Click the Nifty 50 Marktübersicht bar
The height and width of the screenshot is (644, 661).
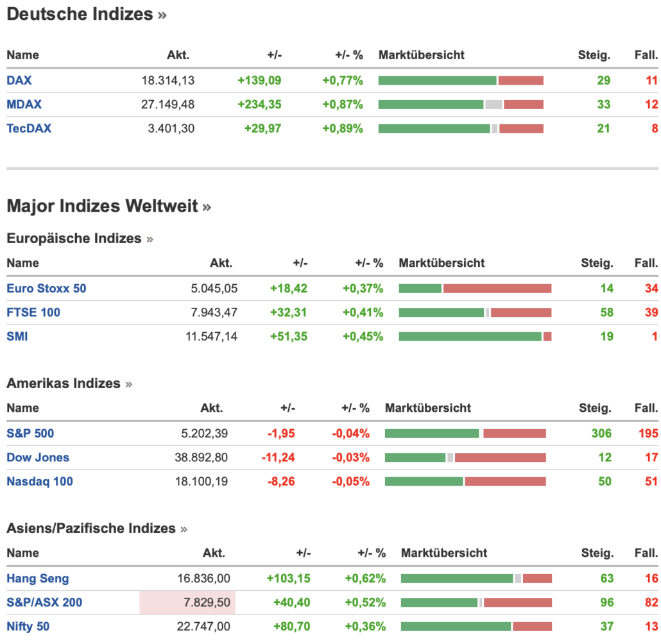(476, 627)
